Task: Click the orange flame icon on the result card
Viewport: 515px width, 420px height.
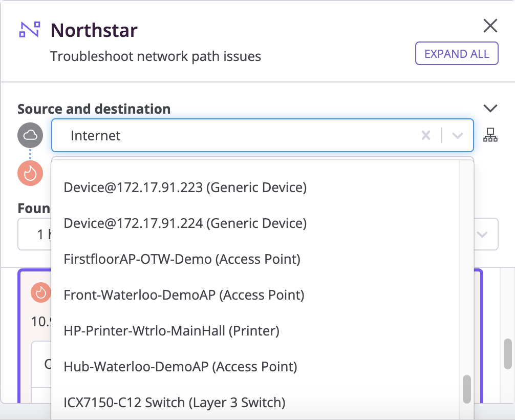Action: pyautogui.click(x=40, y=292)
